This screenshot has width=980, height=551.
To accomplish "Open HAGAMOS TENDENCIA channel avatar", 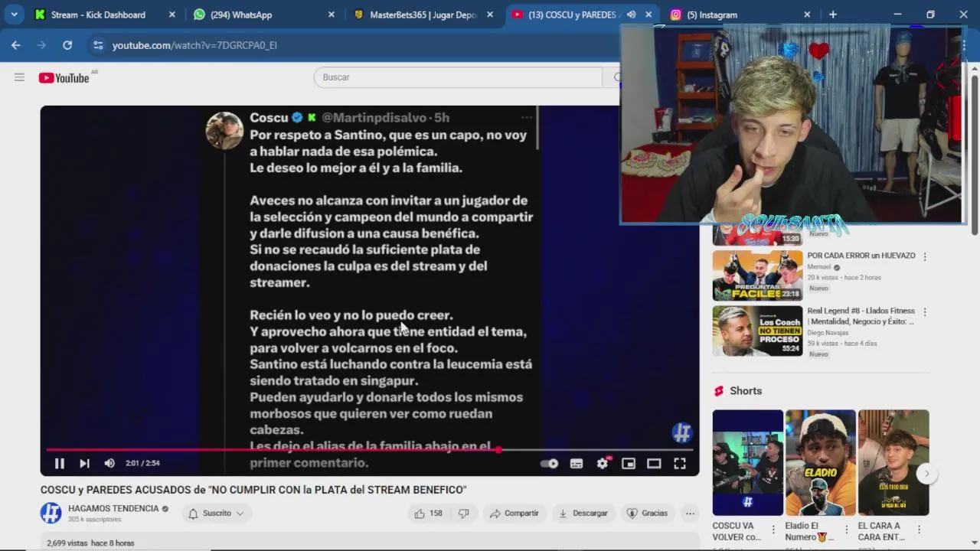I will [51, 513].
